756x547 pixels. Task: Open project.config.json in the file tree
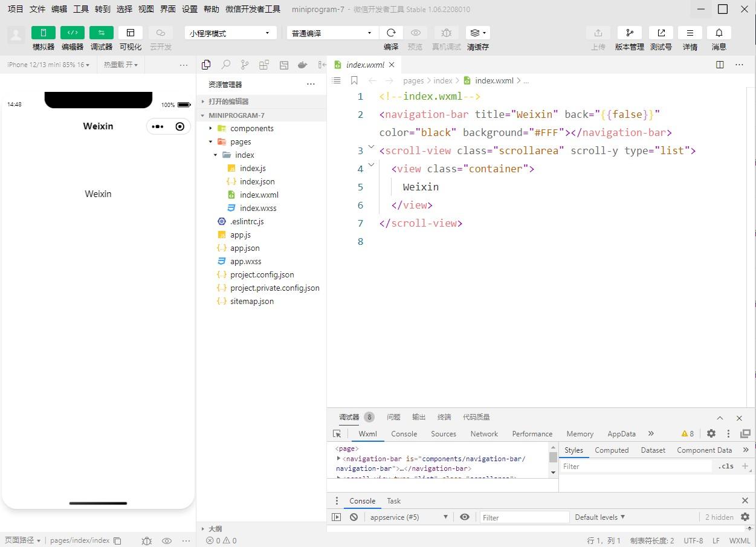(261, 274)
